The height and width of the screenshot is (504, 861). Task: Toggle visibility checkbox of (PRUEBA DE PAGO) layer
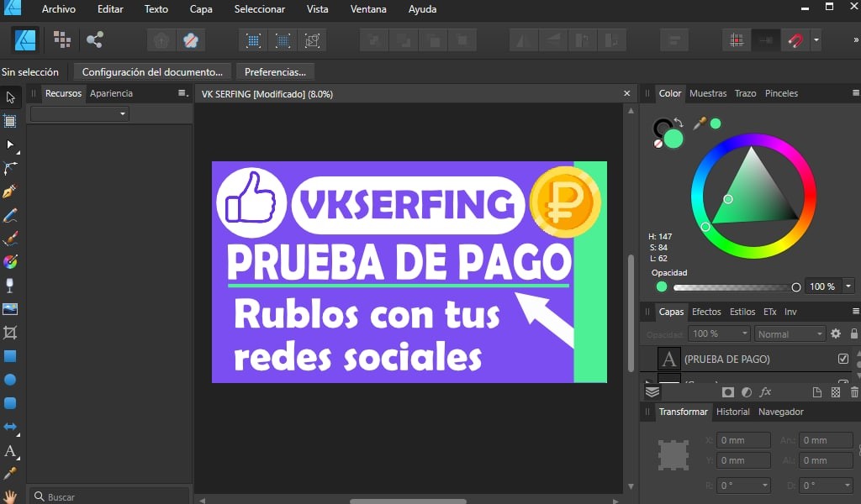[x=843, y=359]
